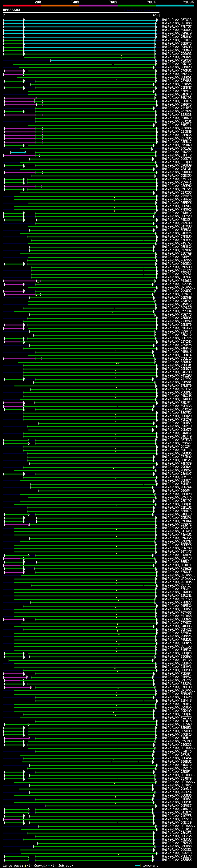Click the green ~80% identity legend segment

[x=137, y=6]
